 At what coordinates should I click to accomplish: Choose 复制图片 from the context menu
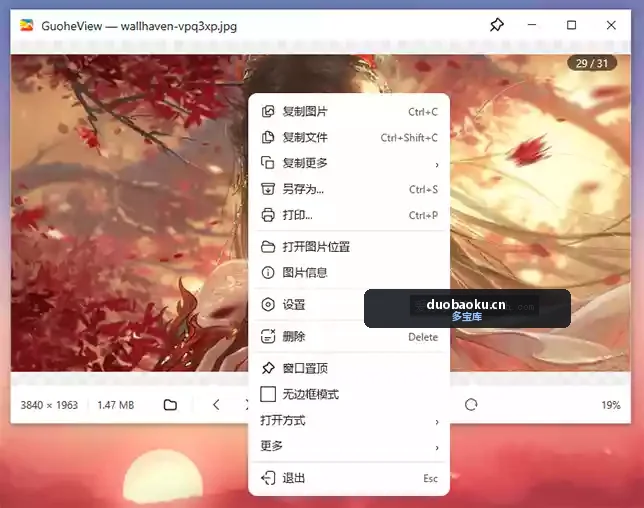(x=349, y=111)
